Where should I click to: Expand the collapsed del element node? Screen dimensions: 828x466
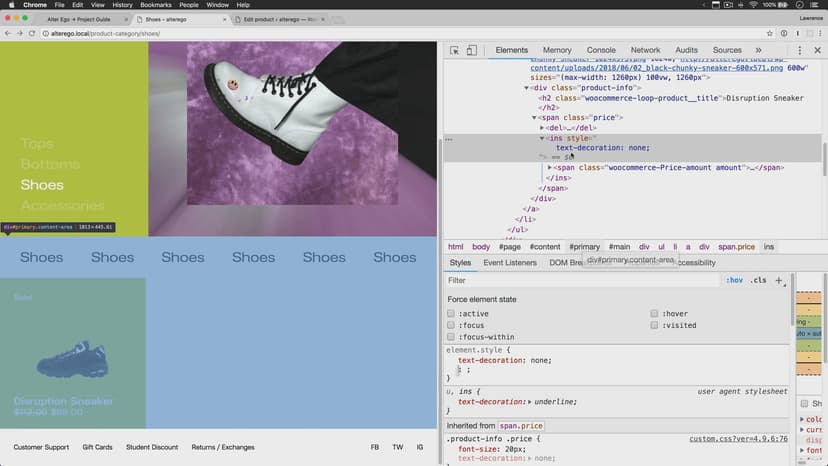click(x=542, y=128)
